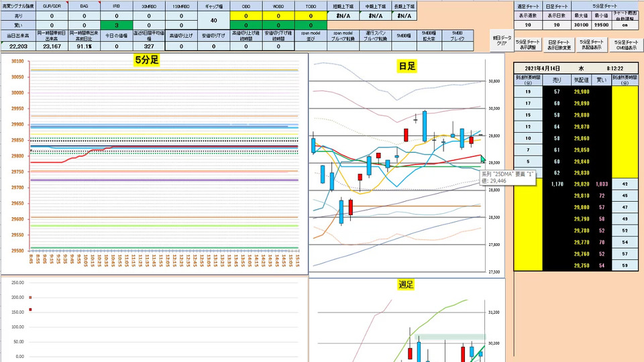The width and height of the screenshot is (644, 362).
Task: Select the yellow OBO sell cell
Action: point(246,16)
